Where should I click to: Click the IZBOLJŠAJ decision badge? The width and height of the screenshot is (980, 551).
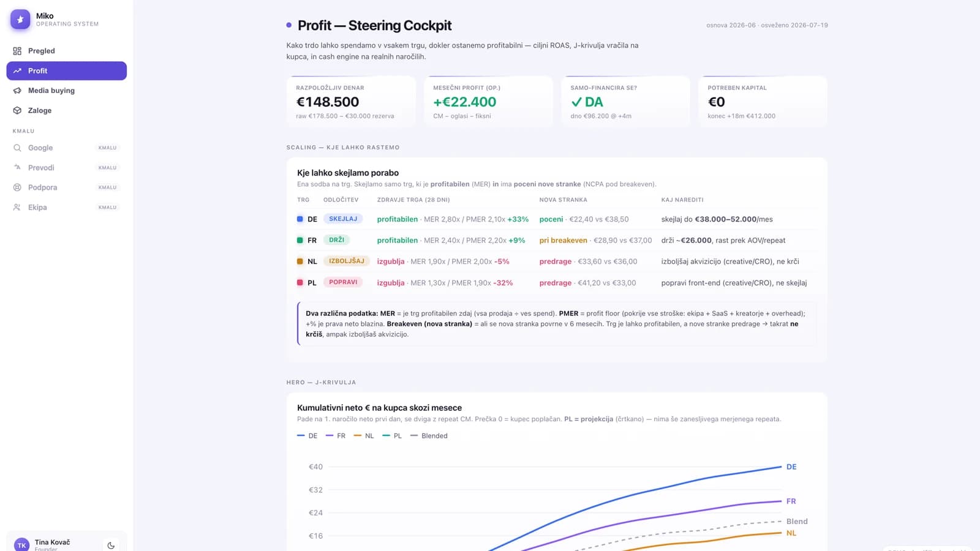coord(347,261)
